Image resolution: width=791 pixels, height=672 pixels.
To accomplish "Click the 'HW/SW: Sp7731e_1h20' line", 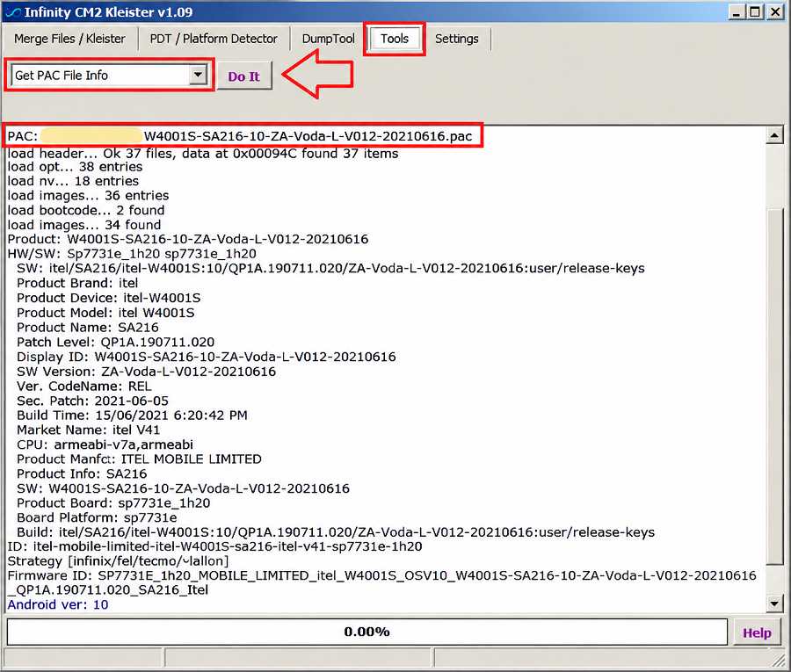I will pos(132,254).
